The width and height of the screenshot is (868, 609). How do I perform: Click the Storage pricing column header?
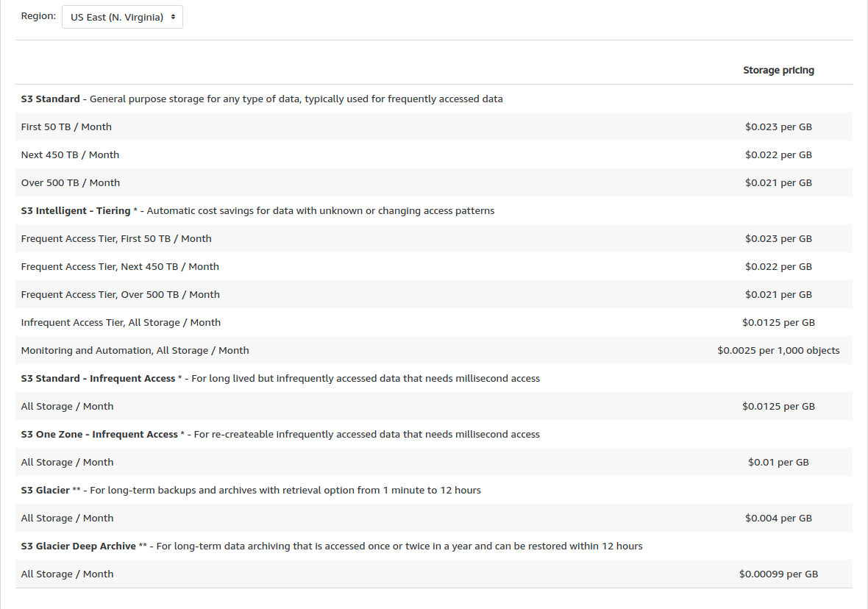(x=778, y=71)
